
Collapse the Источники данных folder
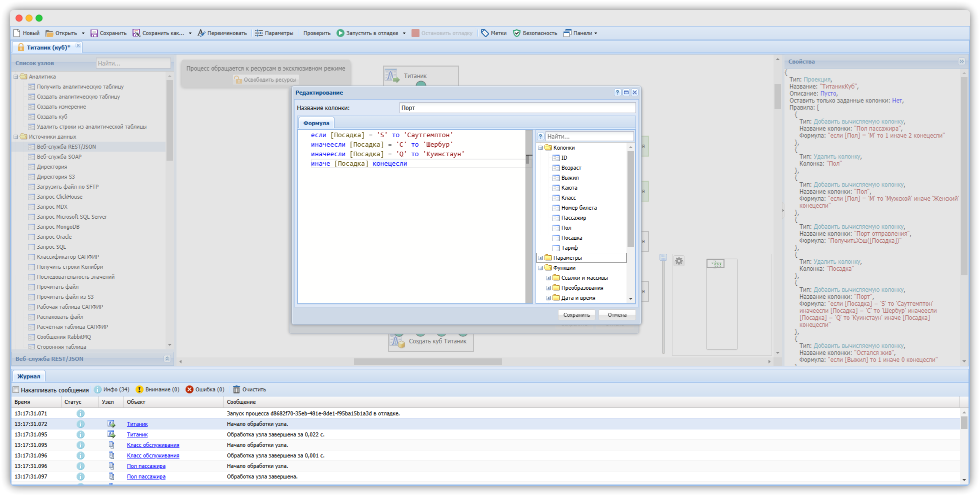point(16,137)
